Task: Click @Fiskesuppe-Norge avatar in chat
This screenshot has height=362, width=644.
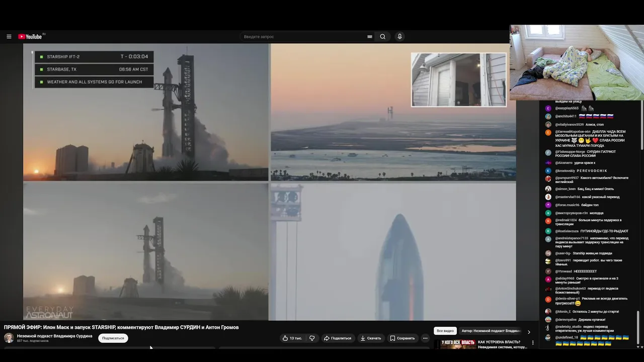Action: pos(548,152)
